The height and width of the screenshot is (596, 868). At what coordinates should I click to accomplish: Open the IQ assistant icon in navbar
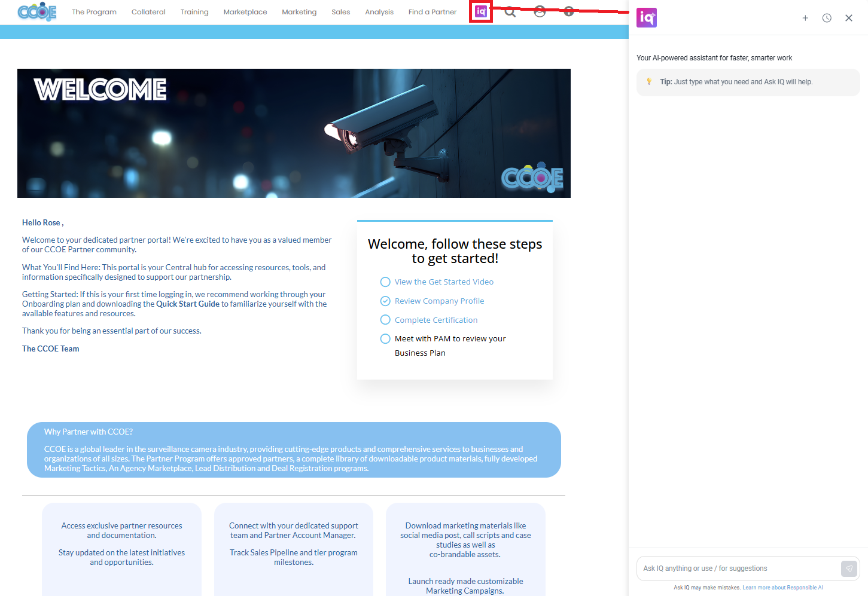[481, 12]
